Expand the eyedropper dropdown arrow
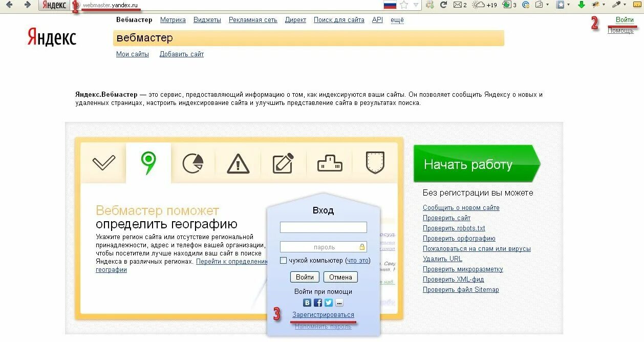The image size is (644, 342). (x=625, y=5)
